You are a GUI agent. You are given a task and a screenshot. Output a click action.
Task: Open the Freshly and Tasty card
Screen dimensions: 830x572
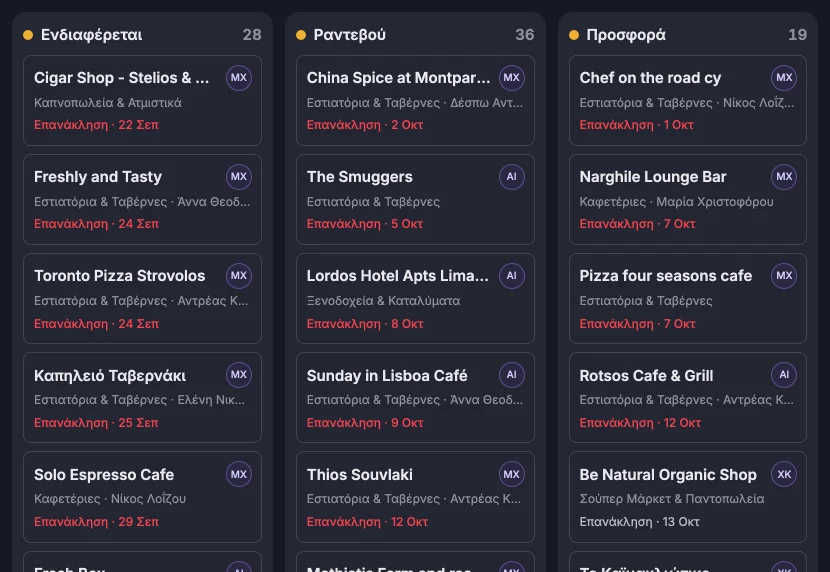[x=142, y=199]
